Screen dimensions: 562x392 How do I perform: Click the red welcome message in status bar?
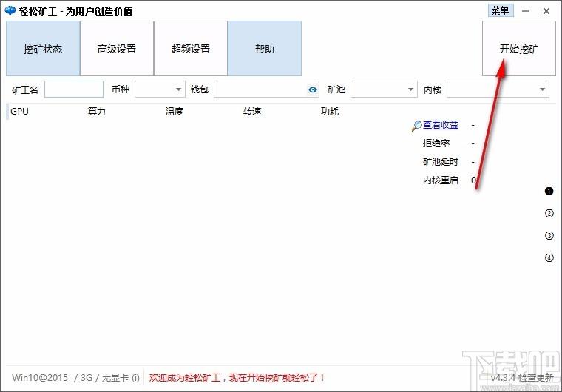click(237, 377)
